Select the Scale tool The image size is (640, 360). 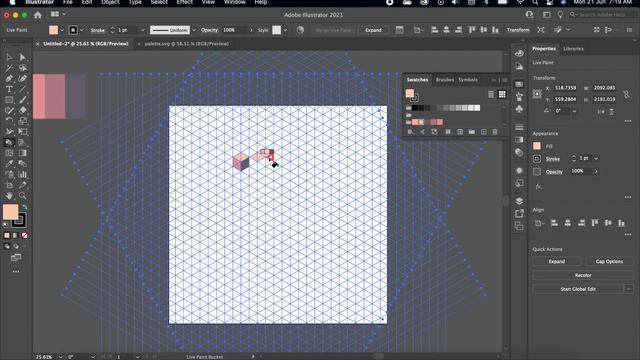point(23,121)
